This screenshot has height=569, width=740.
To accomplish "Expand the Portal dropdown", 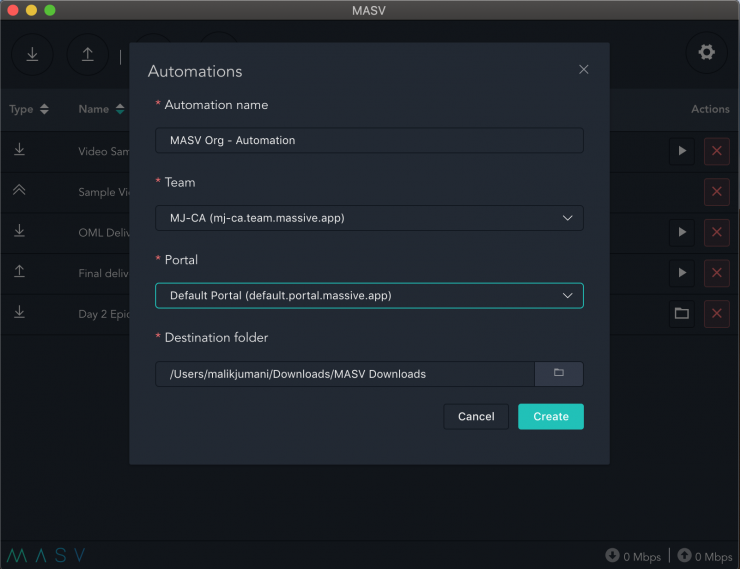I will click(x=369, y=296).
